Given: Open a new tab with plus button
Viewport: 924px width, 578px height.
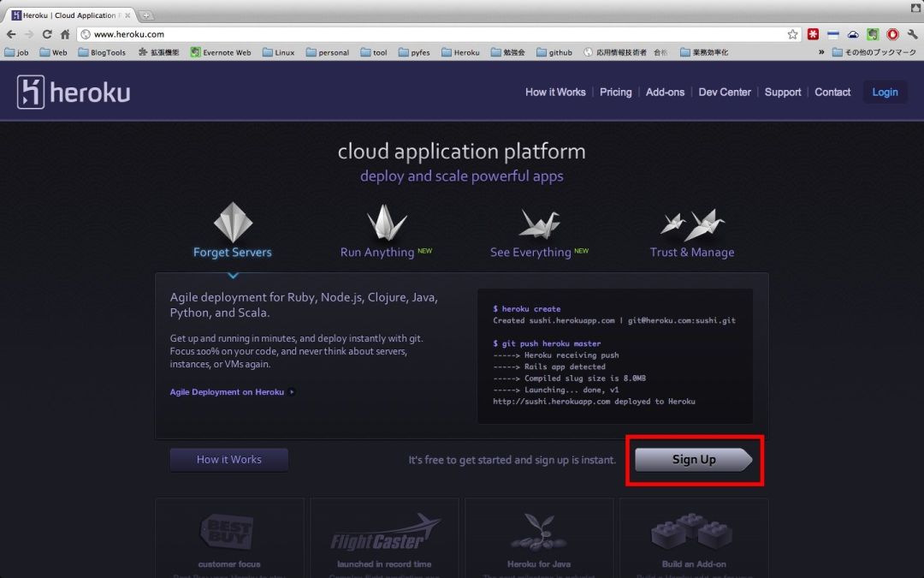Looking at the screenshot, I should tap(145, 15).
